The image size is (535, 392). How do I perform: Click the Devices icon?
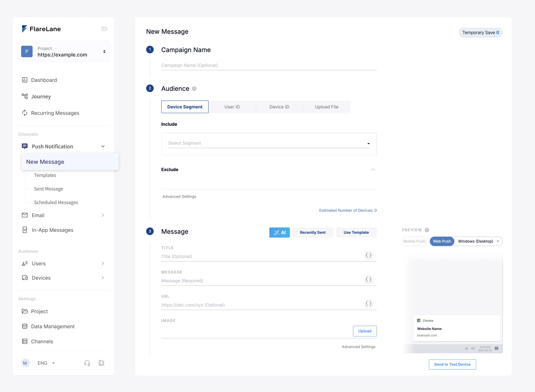click(x=25, y=278)
